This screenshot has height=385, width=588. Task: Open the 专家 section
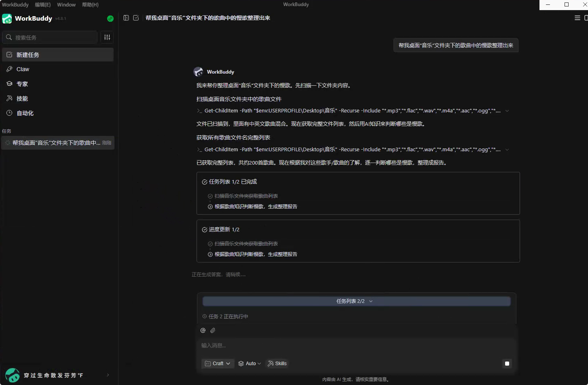click(x=58, y=84)
